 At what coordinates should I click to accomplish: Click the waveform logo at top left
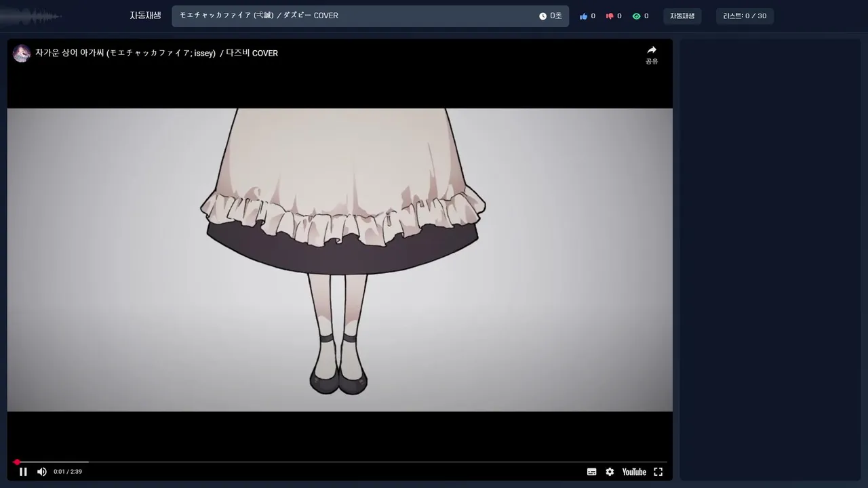[31, 16]
